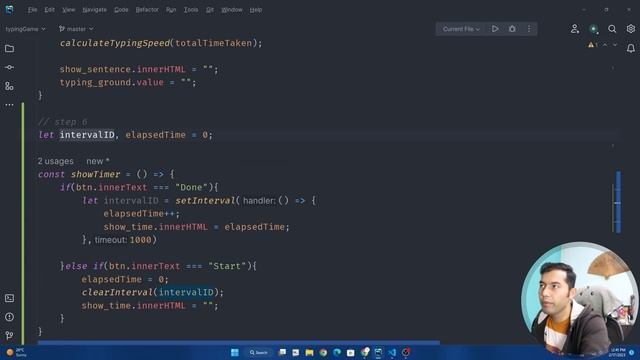Expand the typingGame project dropdown

click(25, 29)
